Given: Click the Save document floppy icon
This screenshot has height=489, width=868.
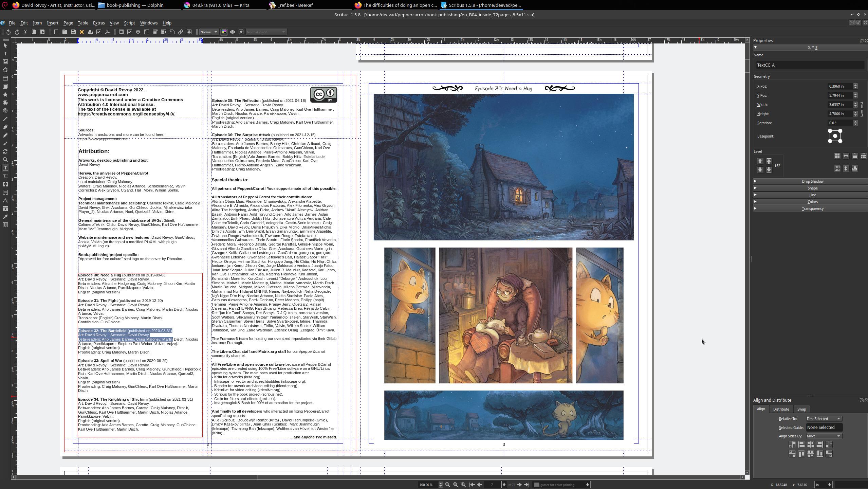Looking at the screenshot, I should click(73, 32).
